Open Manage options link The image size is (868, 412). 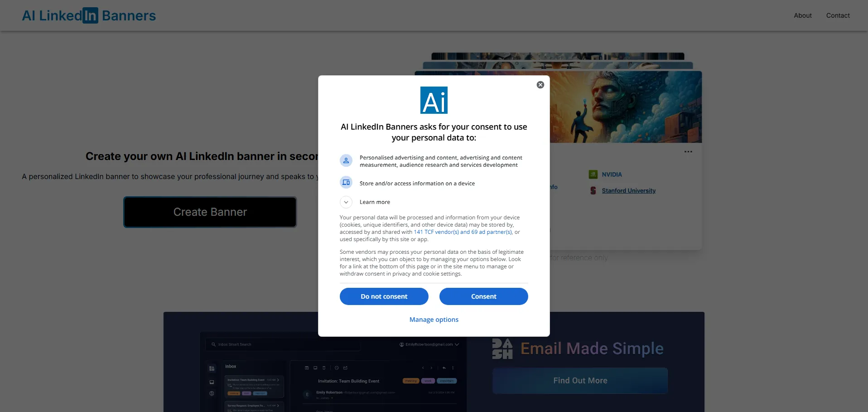pos(434,320)
